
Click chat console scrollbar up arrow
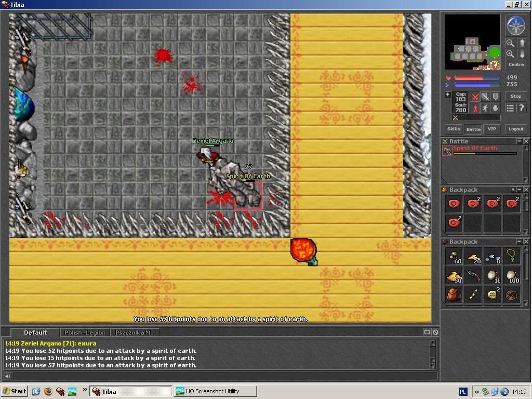(433, 343)
